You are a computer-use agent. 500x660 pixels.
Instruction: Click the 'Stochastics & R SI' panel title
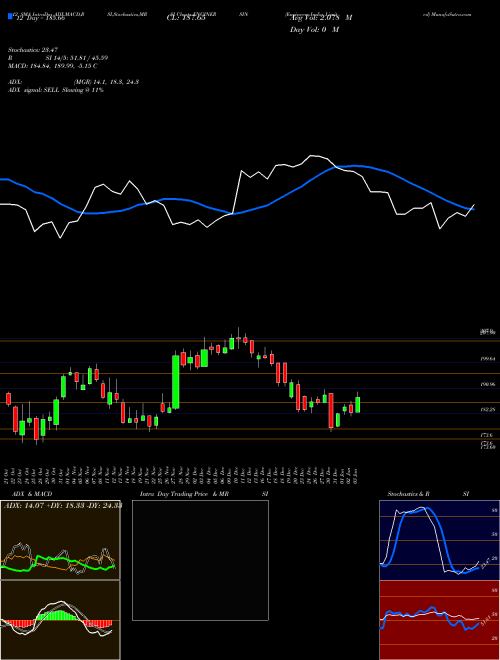[428, 494]
